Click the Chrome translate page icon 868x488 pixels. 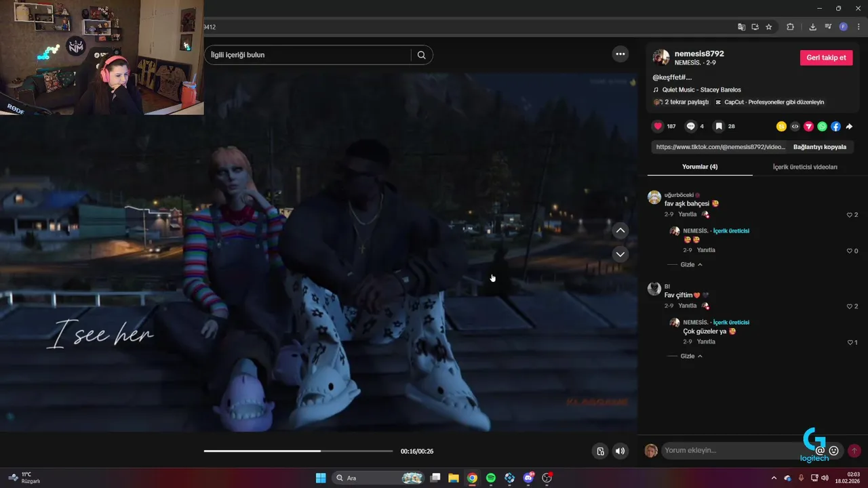741,27
